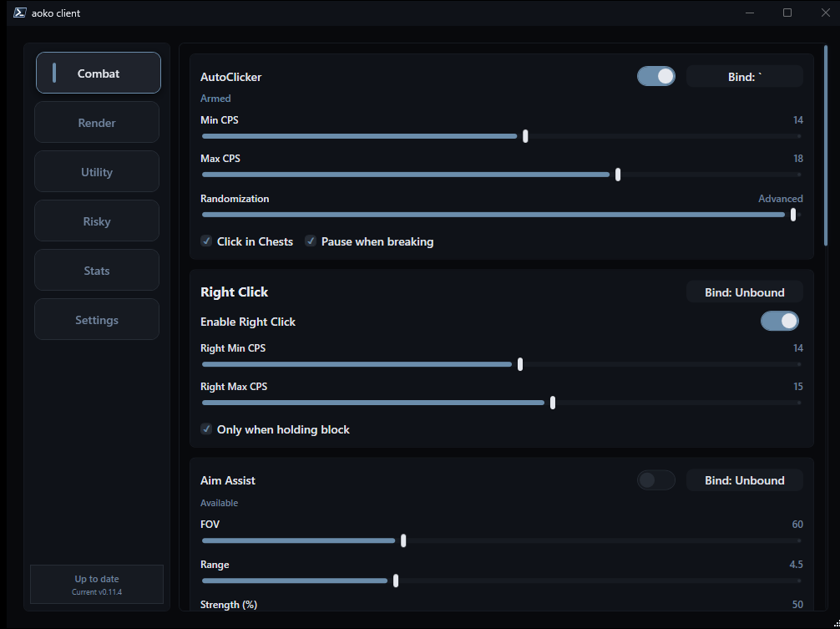The image size is (840, 629).
Task: Uncheck Pause when breaking
Action: coord(311,241)
